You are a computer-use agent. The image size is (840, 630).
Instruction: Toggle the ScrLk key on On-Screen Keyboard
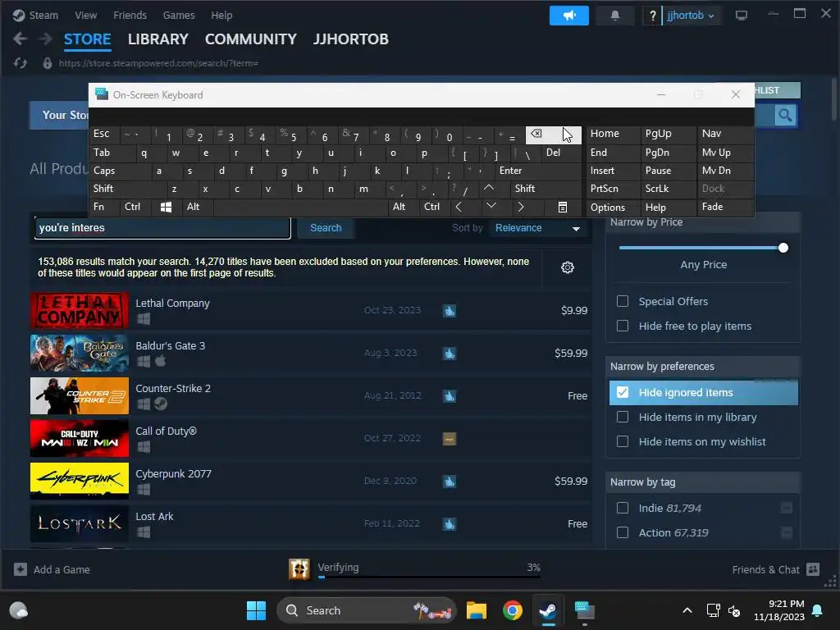pyautogui.click(x=668, y=189)
